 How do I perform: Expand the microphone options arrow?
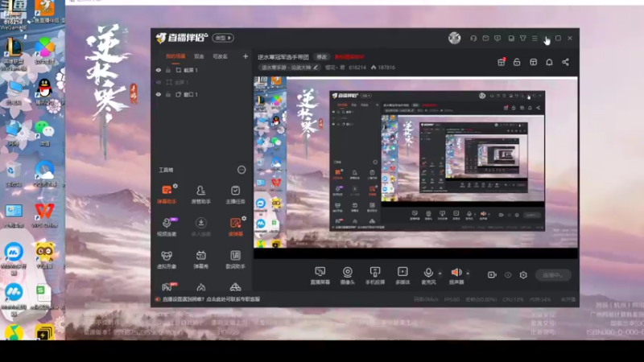coord(440,274)
